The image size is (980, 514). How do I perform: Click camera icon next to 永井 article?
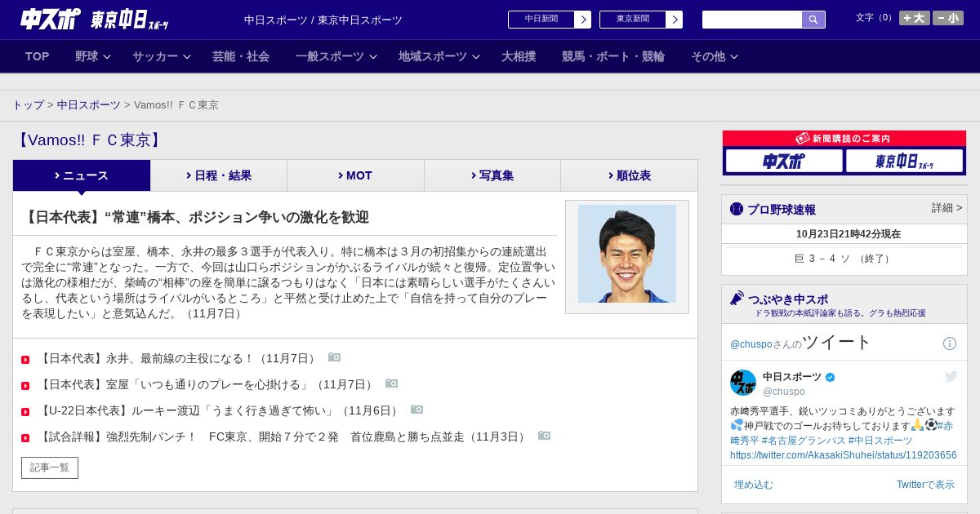click(334, 357)
